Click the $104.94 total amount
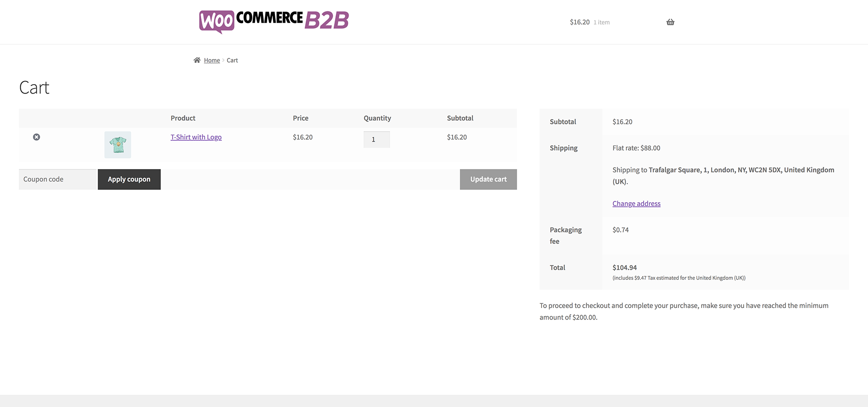This screenshot has height=407, width=868. [624, 268]
